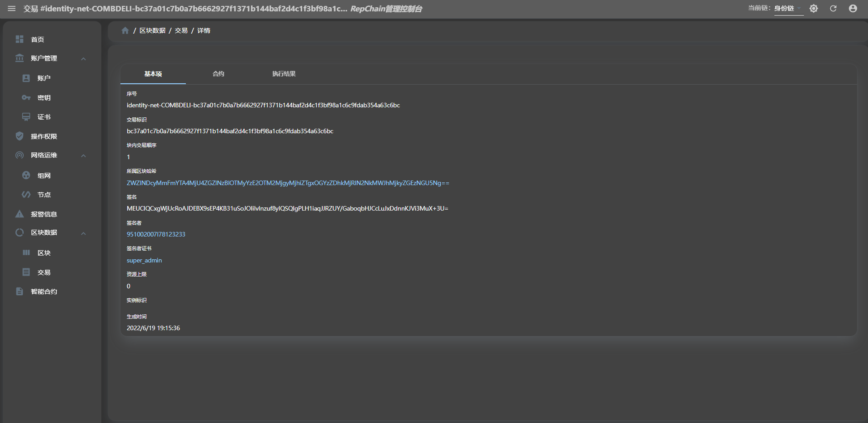Screen dimensions: 868x423
Task: Switch to the 执行结果 tab
Action: tap(284, 74)
